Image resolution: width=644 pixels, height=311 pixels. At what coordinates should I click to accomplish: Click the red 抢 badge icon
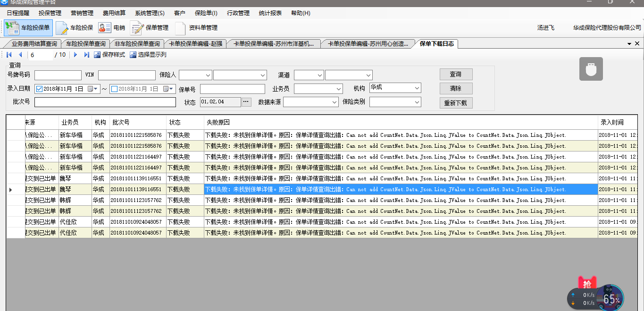[x=587, y=283]
